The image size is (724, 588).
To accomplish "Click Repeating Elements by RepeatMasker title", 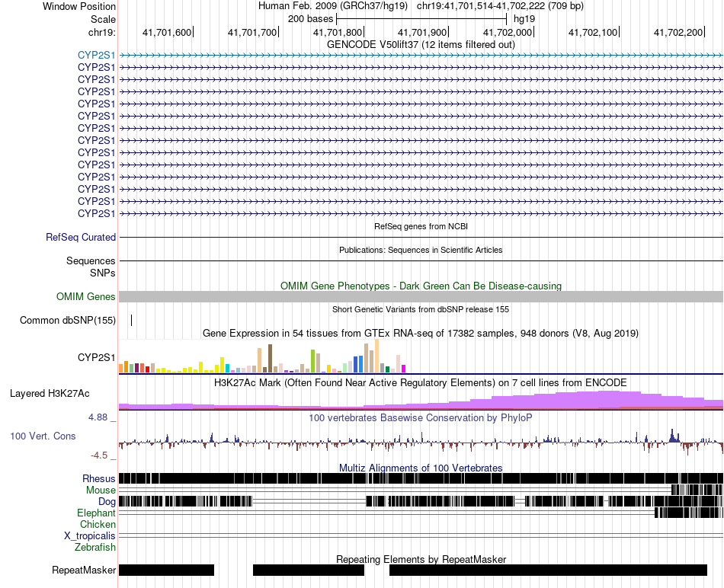I will (421, 559).
